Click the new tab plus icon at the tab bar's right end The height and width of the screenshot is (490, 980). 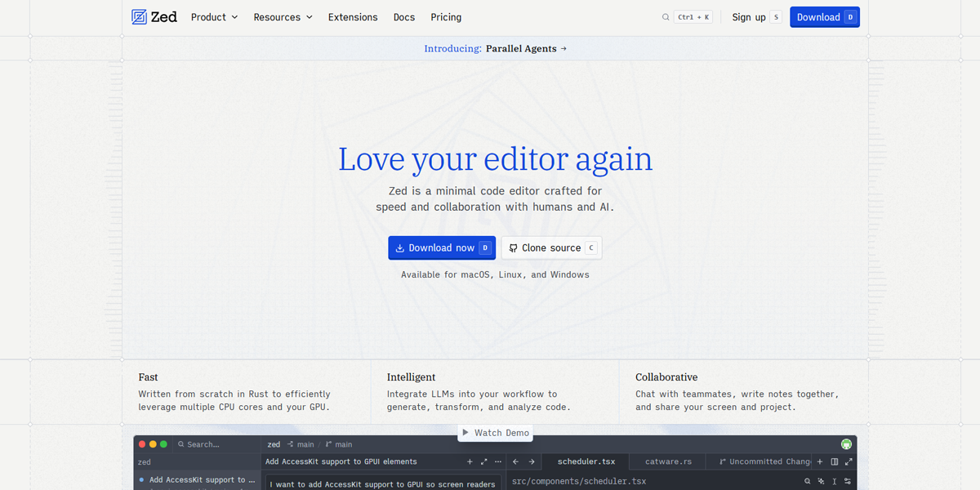click(x=820, y=461)
